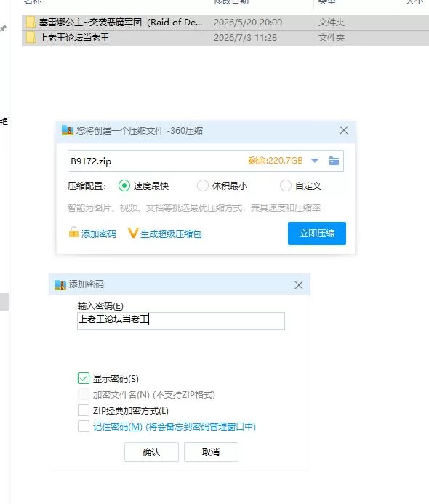Check the 记住密码 checkbox
This screenshot has height=504, width=429.
84,426
